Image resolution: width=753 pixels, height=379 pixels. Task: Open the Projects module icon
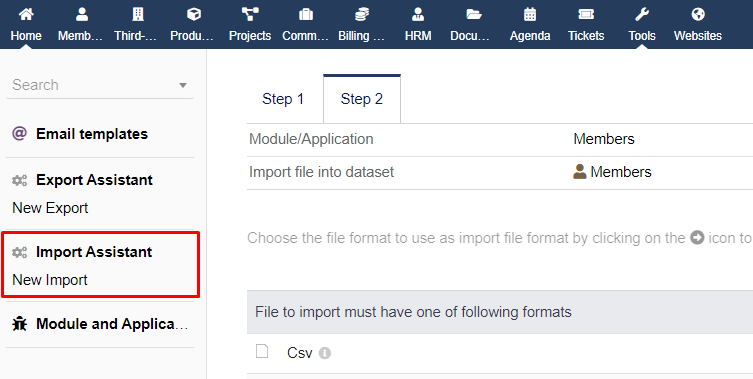(250, 14)
